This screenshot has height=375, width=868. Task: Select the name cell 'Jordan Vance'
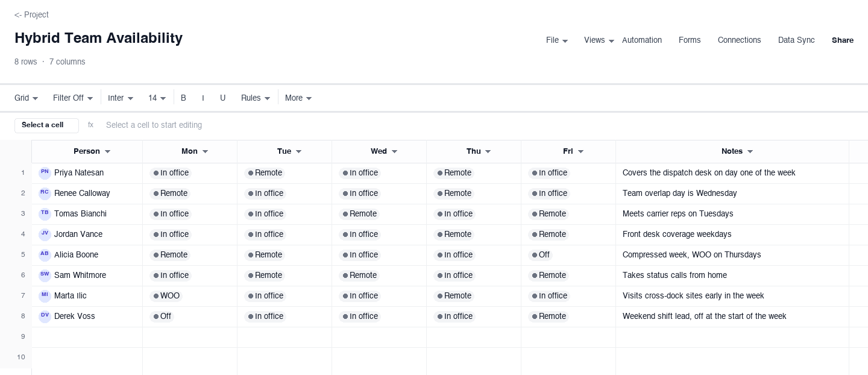tap(87, 235)
